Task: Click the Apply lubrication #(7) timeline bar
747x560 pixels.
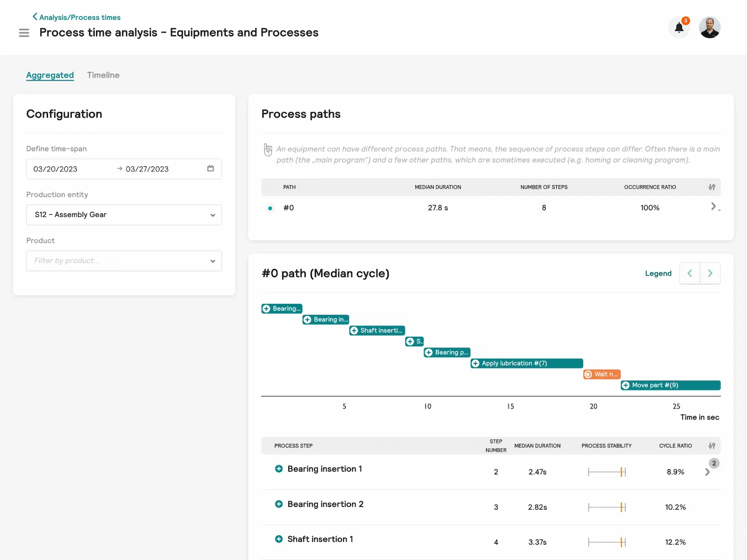Action: point(526,363)
